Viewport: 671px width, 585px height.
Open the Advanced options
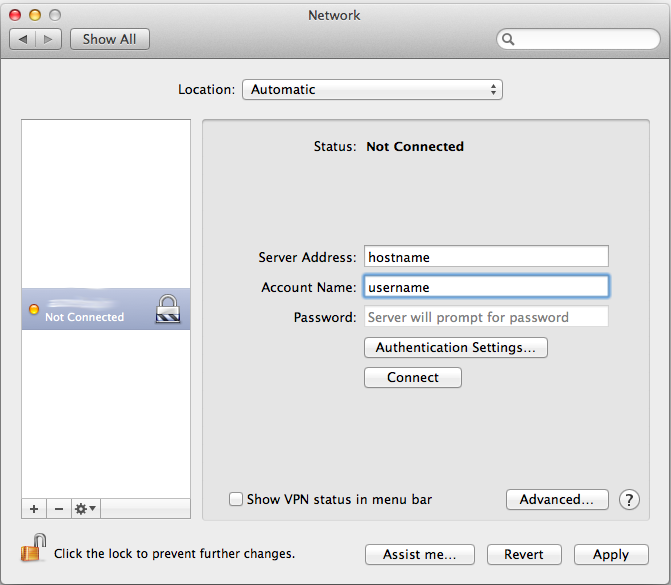point(557,499)
